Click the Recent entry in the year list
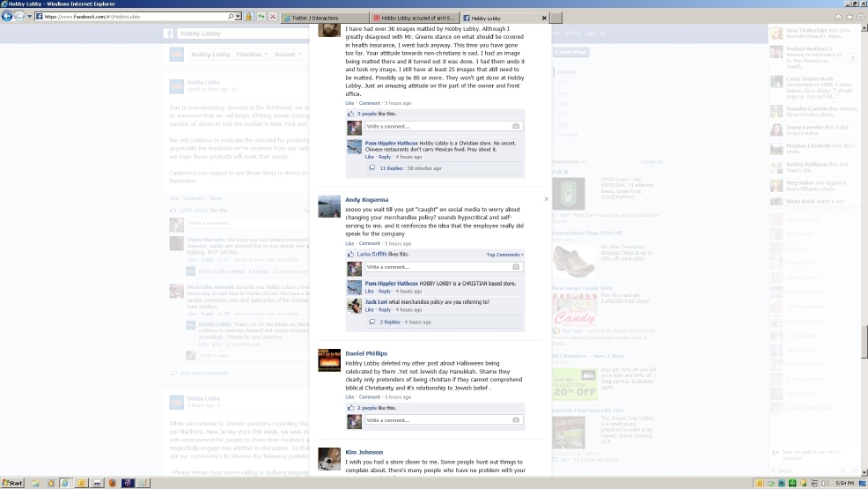This screenshot has height=489, width=868. 566,72
